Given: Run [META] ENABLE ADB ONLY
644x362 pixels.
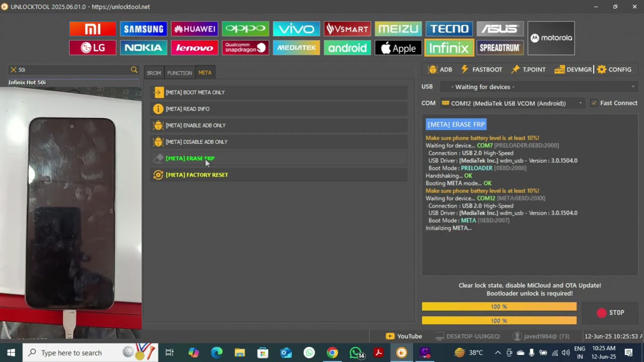Looking at the screenshot, I should click(279, 125).
